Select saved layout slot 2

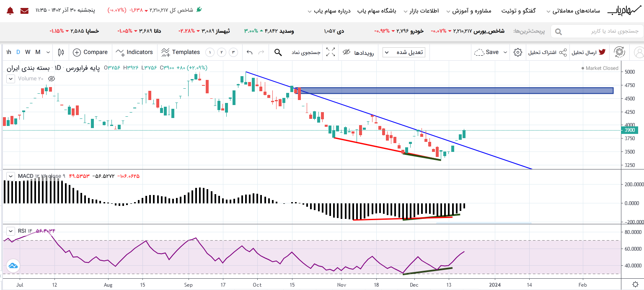[x=222, y=52]
